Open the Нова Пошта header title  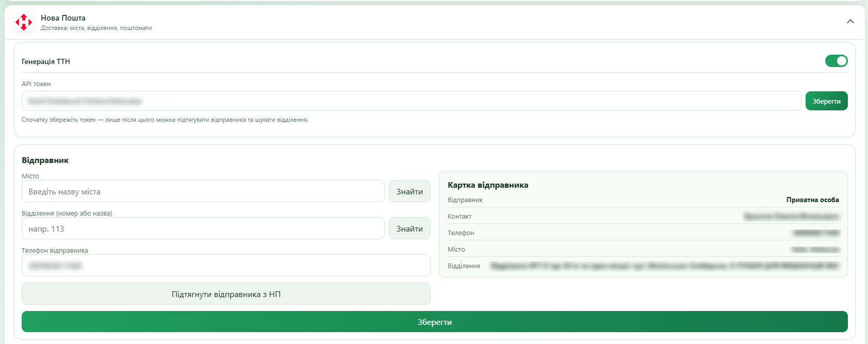[x=63, y=18]
